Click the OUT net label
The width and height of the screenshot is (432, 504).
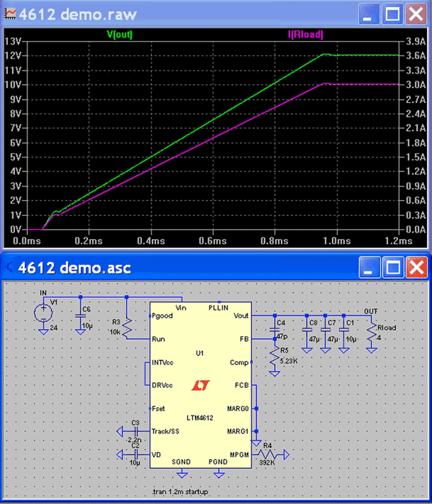(371, 312)
